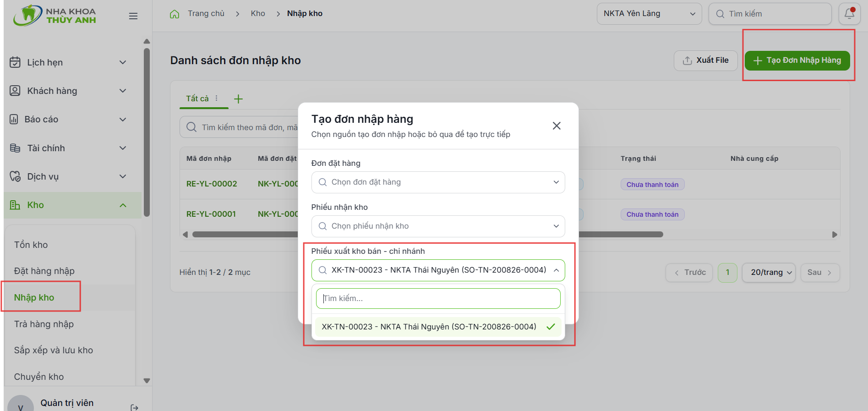Open the Chọn phiếu nhận kho dropdown
This screenshot has height=411, width=868.
coord(438,226)
